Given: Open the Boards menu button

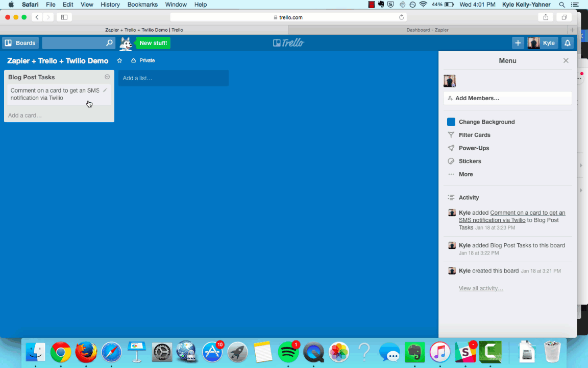Looking at the screenshot, I should coord(20,43).
